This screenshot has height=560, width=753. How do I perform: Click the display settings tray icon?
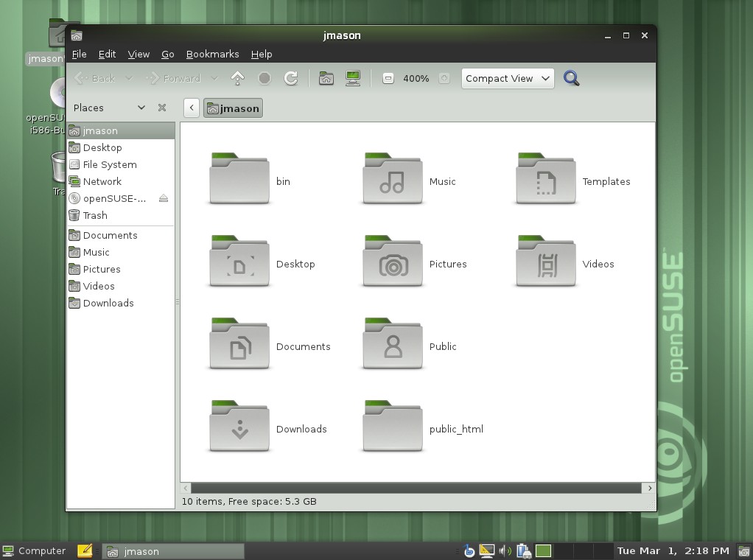tap(487, 551)
